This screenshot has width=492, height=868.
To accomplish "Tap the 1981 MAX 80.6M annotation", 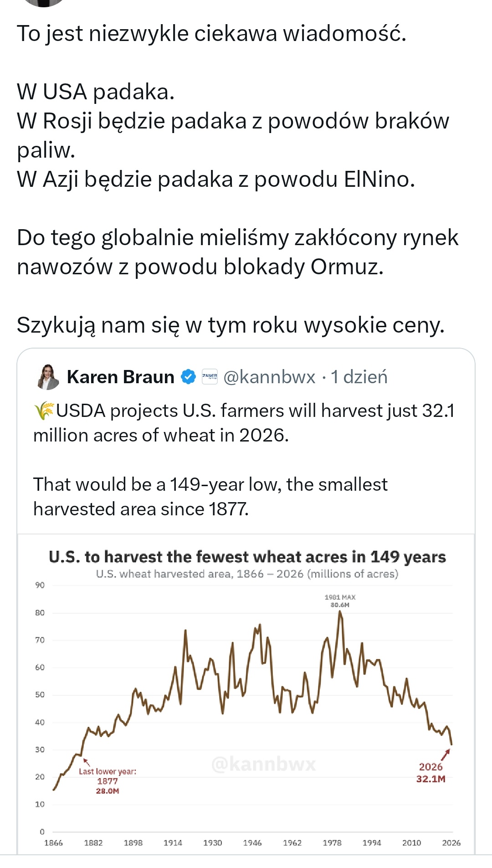I will (x=340, y=601).
